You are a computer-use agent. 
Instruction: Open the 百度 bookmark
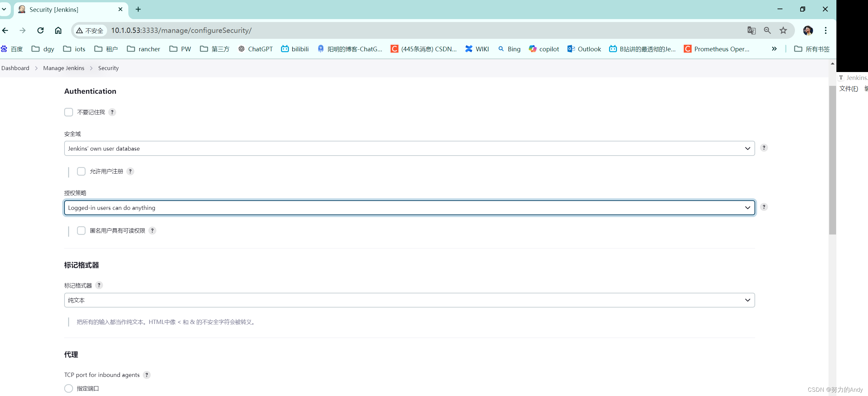12,49
